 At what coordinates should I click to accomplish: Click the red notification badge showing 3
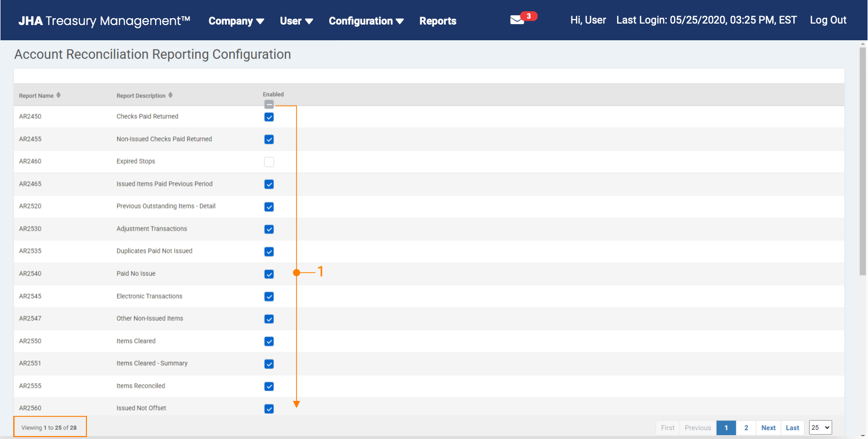click(x=529, y=16)
